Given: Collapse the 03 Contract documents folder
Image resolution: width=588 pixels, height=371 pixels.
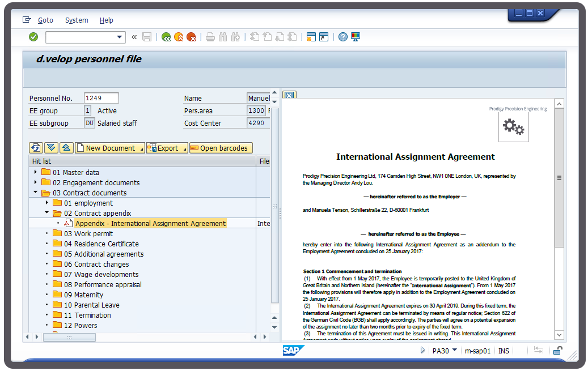Looking at the screenshot, I should point(36,192).
